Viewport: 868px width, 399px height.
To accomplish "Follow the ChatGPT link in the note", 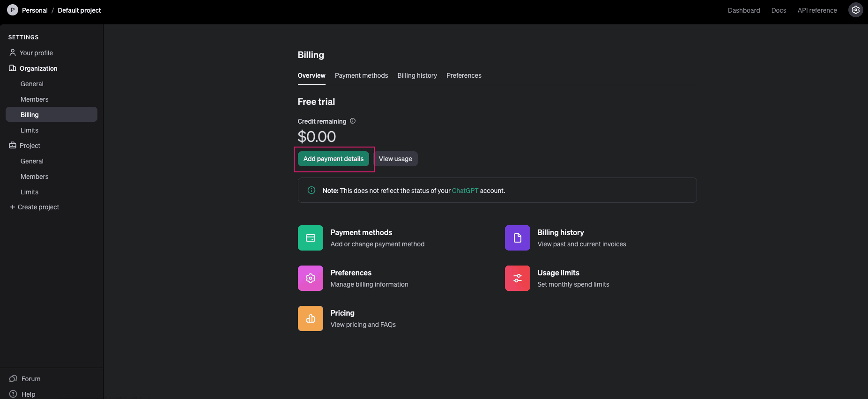I will point(465,191).
